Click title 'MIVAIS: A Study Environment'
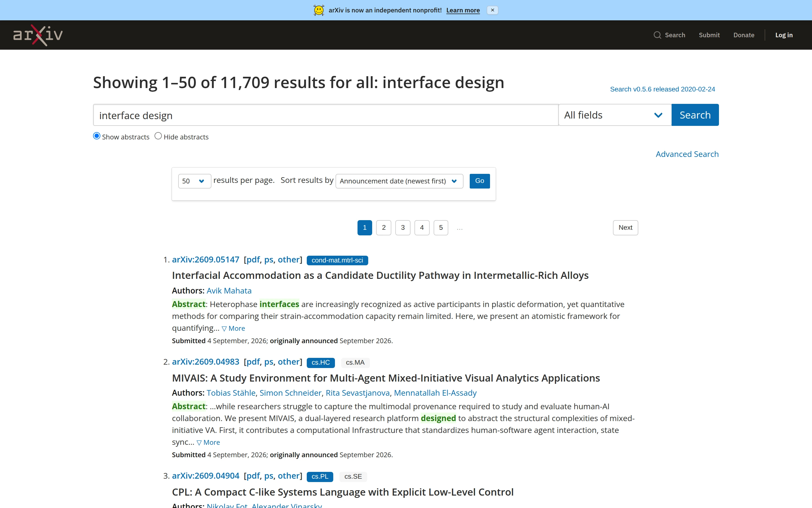812x508 pixels. [386, 378]
